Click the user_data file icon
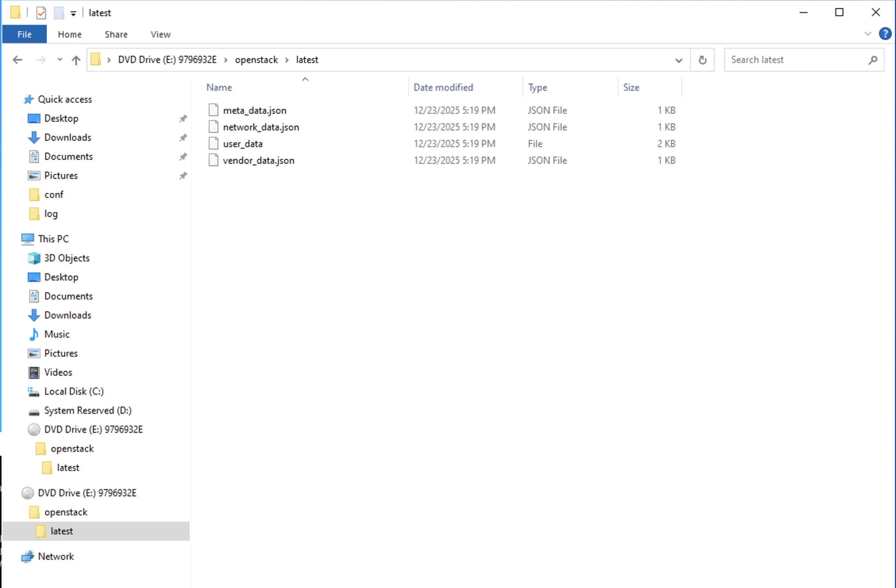 pyautogui.click(x=213, y=143)
